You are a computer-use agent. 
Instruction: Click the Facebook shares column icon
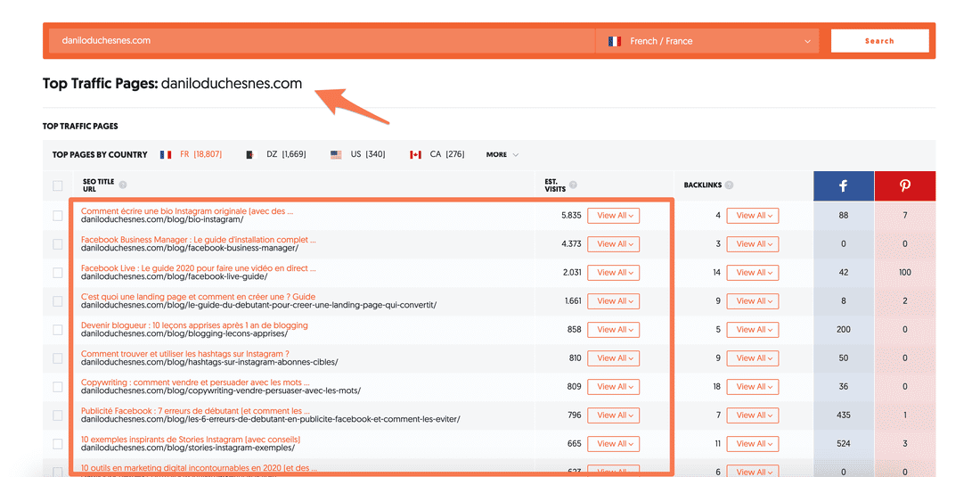tap(843, 185)
